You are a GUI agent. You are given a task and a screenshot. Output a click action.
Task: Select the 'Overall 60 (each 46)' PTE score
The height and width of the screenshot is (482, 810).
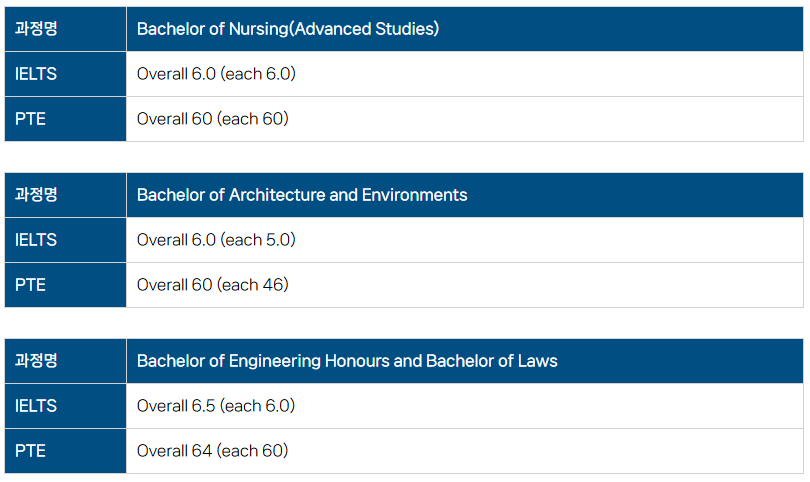pos(212,285)
